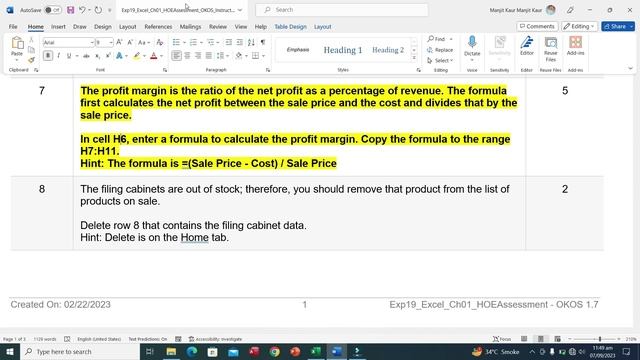Screen dimensions: 640x360
Task: Click the Copy icon in Clipboard group
Action: [x=31, y=50]
